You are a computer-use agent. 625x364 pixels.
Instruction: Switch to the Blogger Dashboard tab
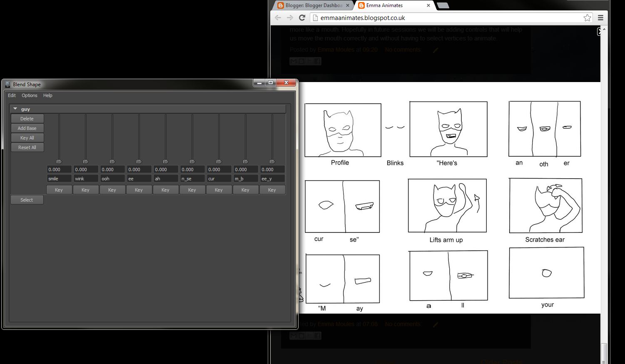[312, 5]
